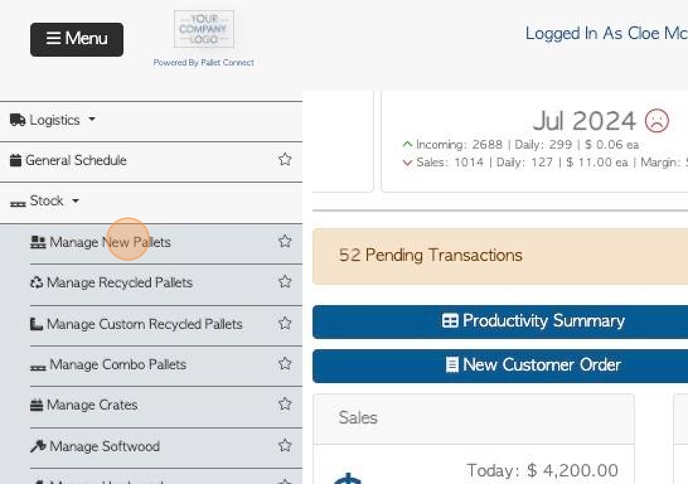Favorite General Schedule with its star

(x=285, y=159)
